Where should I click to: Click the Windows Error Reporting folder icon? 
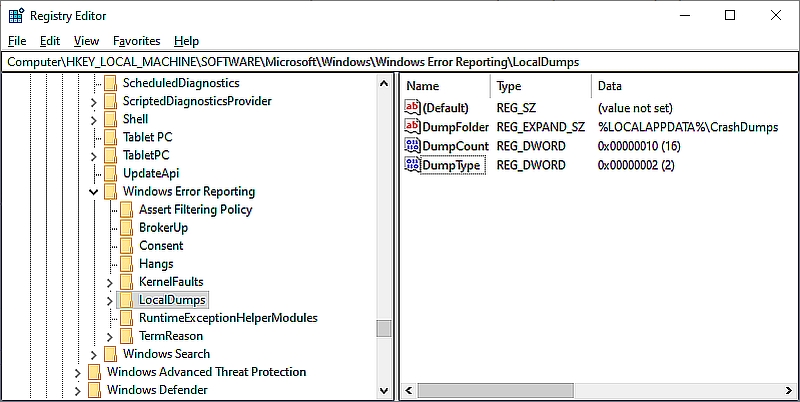(110, 192)
